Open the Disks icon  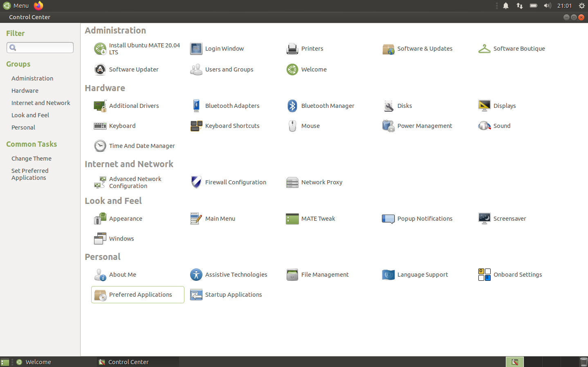tap(388, 106)
